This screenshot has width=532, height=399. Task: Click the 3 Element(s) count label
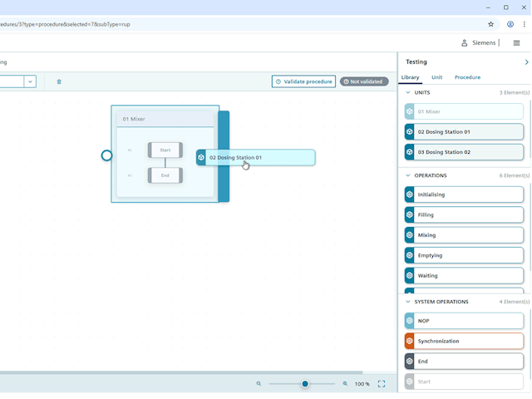(515, 92)
